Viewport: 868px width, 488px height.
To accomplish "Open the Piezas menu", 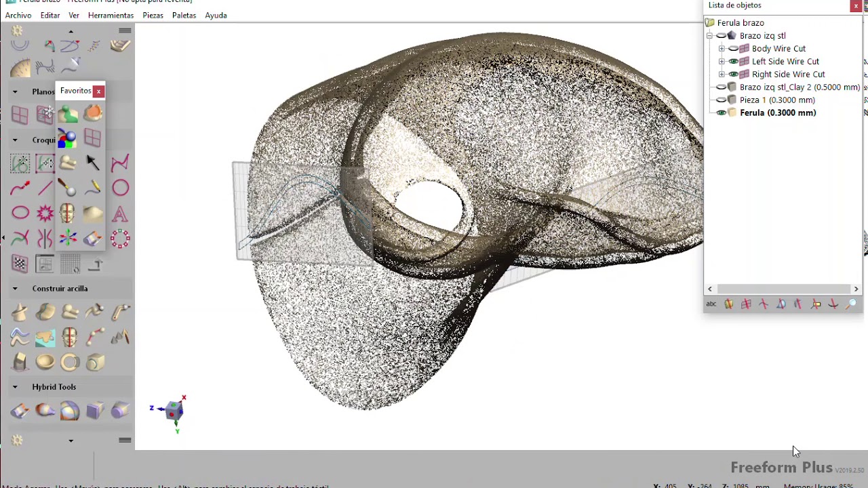I will (x=153, y=15).
